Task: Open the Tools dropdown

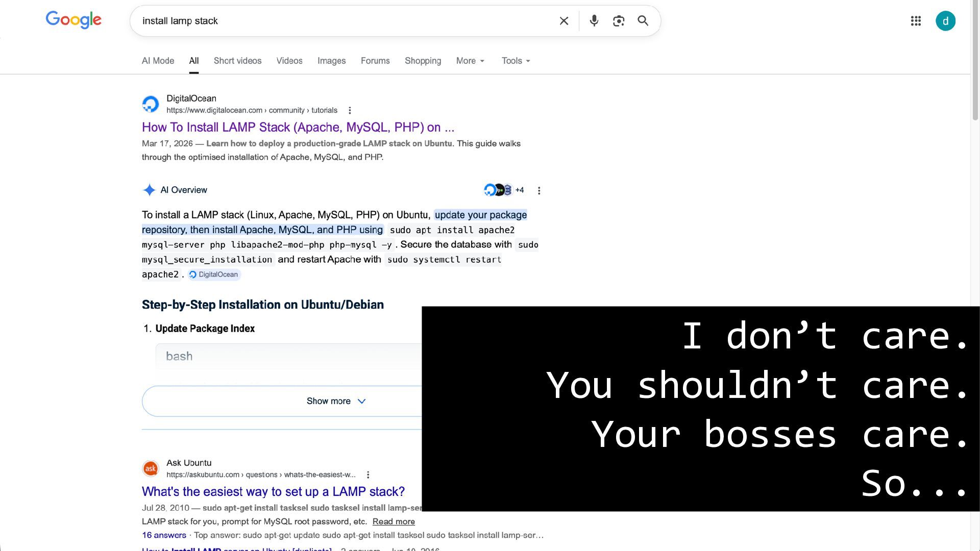Action: coord(516,61)
